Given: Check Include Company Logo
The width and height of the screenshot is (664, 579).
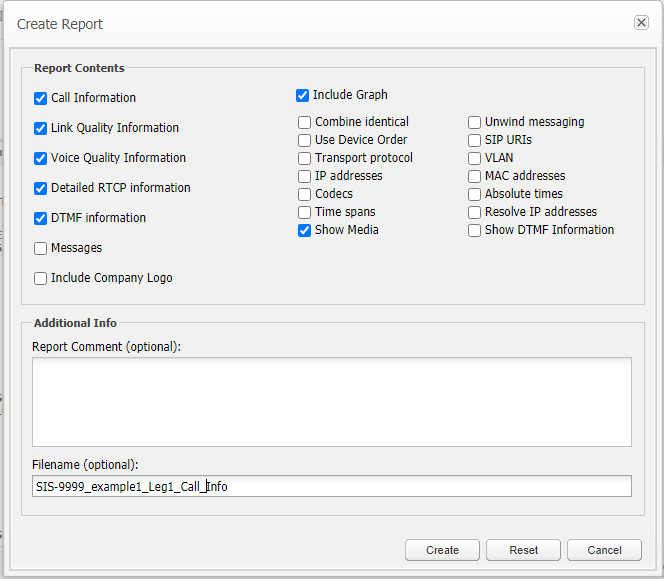Looking at the screenshot, I should 41,278.
